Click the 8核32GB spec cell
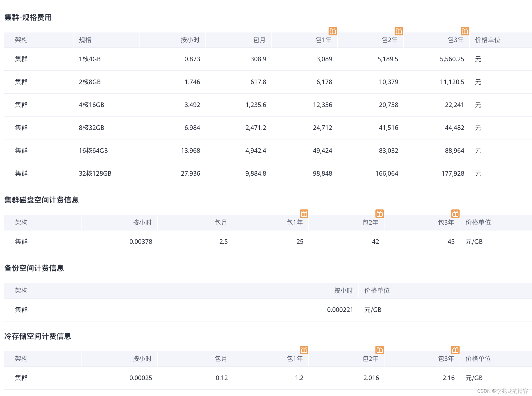Image resolution: width=532 pixels, height=396 pixels. point(91,128)
